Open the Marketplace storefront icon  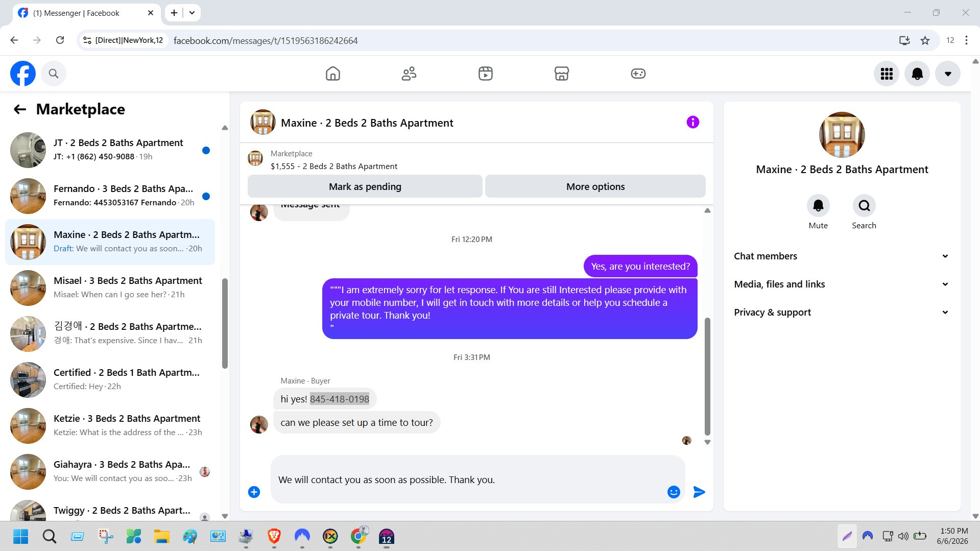coord(562,74)
